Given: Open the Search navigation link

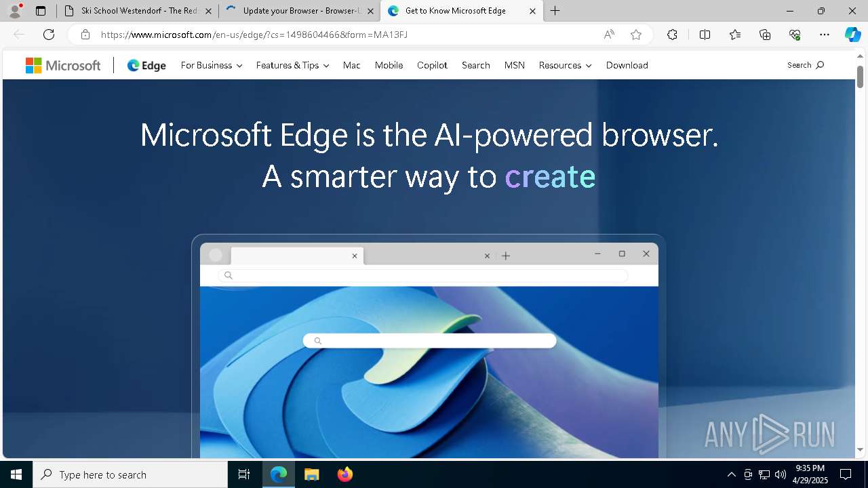Looking at the screenshot, I should pos(476,65).
